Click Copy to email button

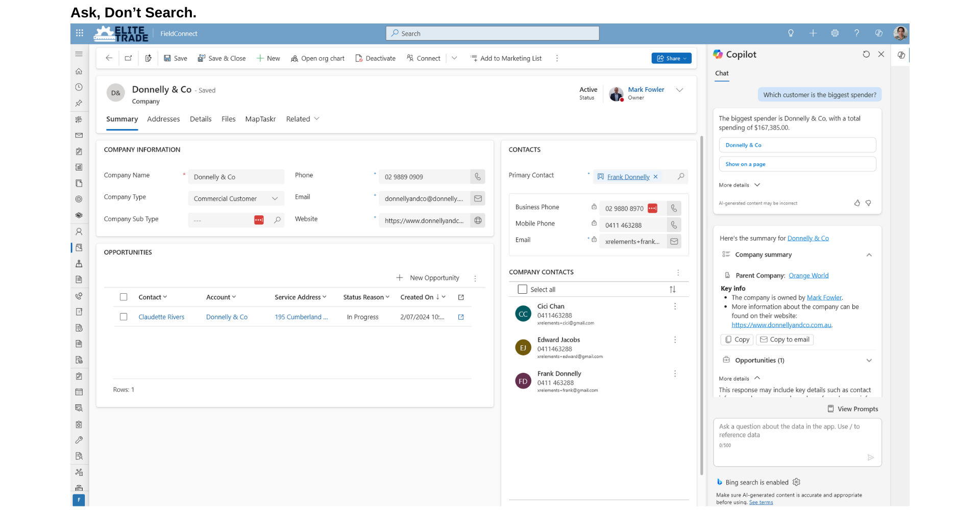(x=785, y=340)
